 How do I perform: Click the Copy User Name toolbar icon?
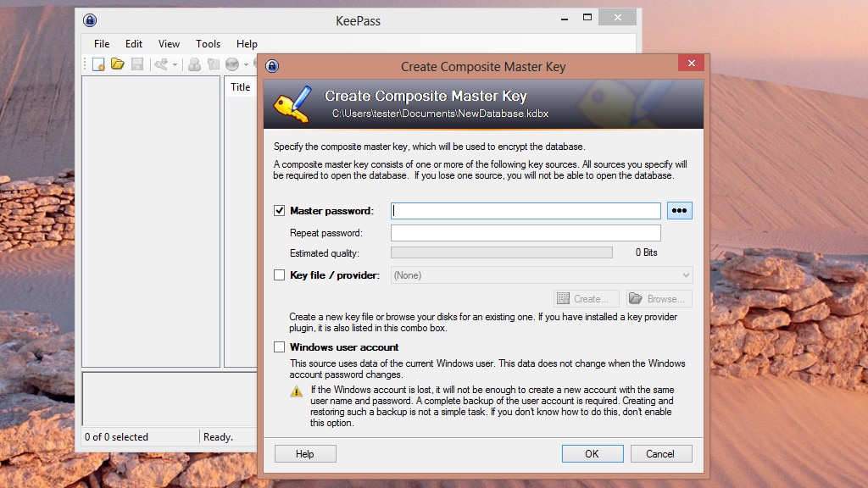point(194,64)
